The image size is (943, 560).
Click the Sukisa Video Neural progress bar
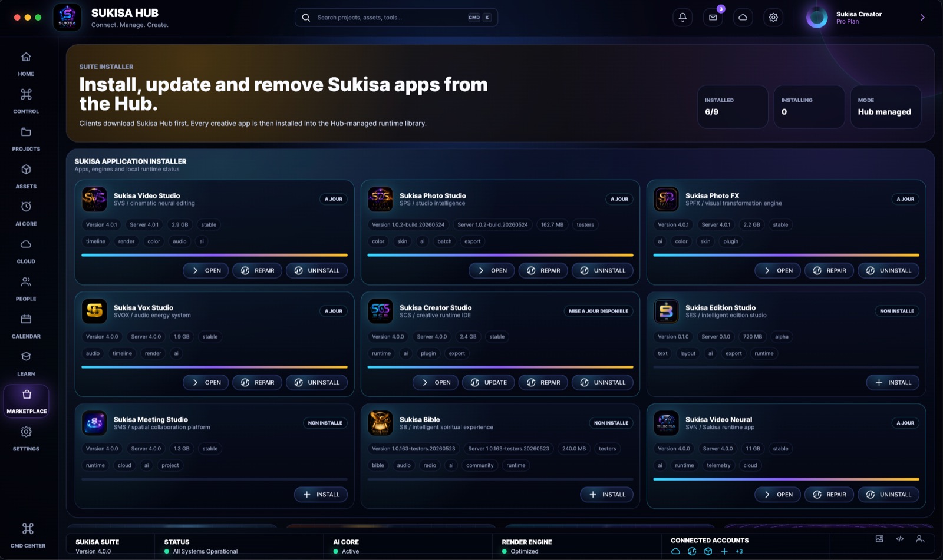tap(786, 479)
